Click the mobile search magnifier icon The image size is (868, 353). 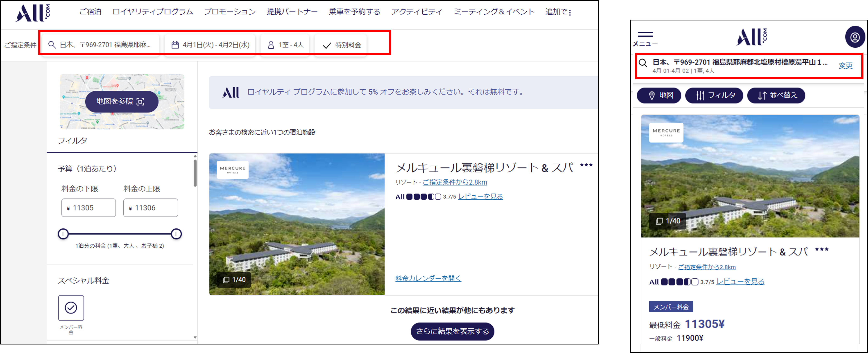[642, 63]
